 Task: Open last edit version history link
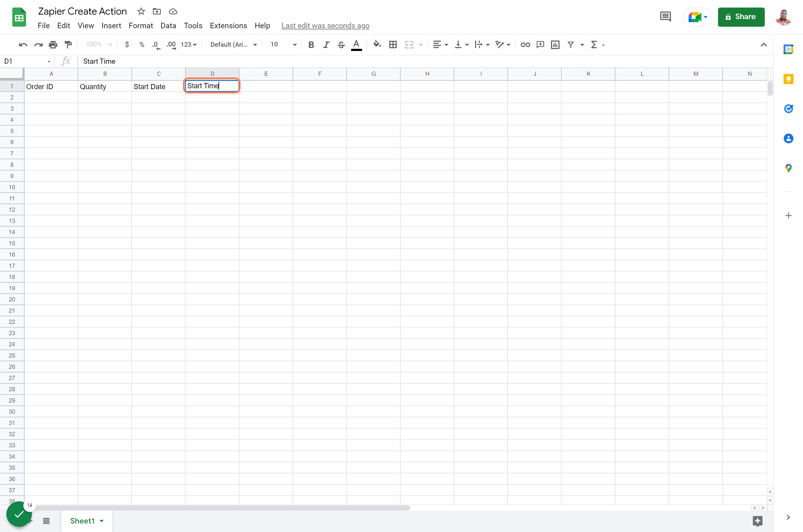325,25
